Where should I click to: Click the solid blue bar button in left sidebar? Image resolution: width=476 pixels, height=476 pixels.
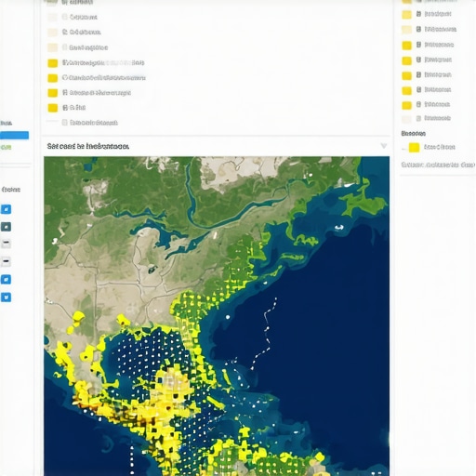tap(14, 135)
